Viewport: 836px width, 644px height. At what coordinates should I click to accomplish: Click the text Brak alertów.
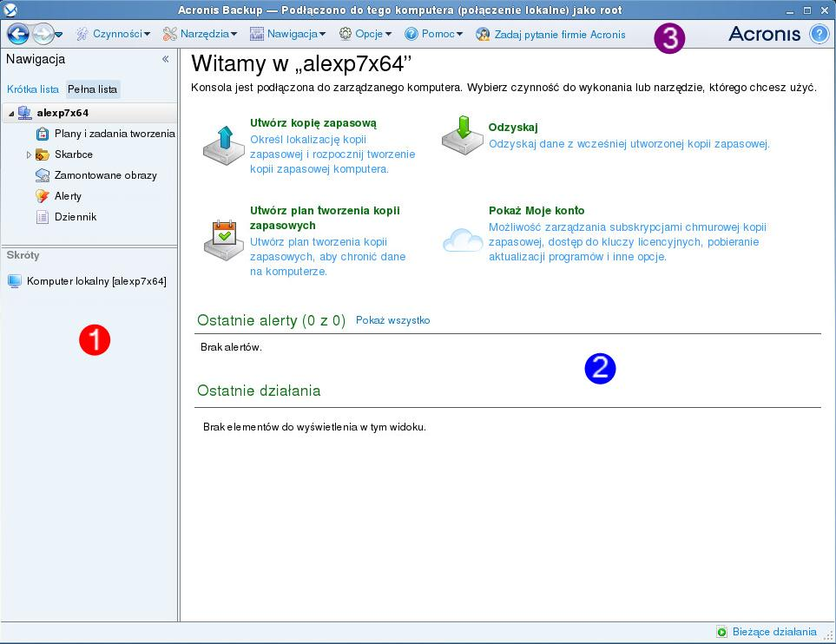pyautogui.click(x=232, y=347)
